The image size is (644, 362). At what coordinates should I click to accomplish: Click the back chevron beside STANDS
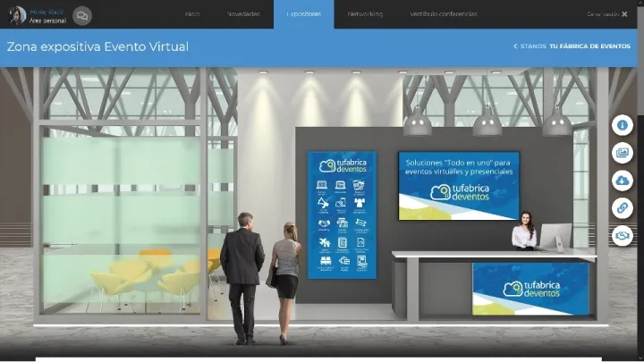coord(515,46)
